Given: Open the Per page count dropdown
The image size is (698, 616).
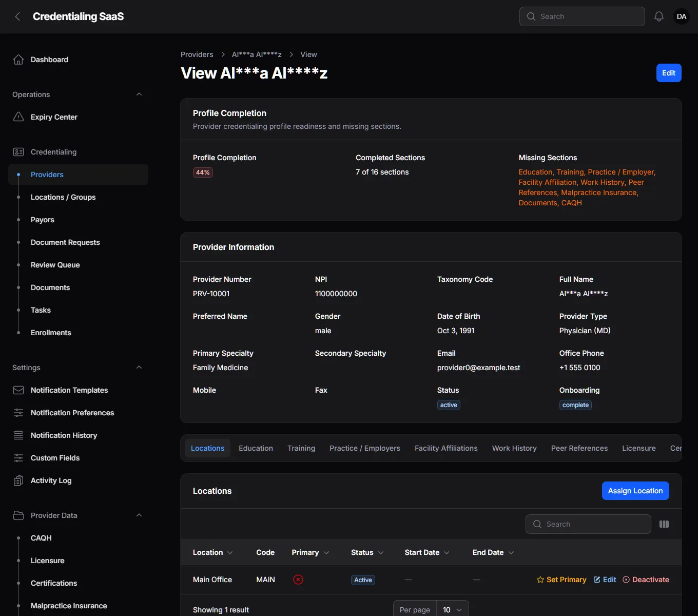Looking at the screenshot, I should [452, 610].
